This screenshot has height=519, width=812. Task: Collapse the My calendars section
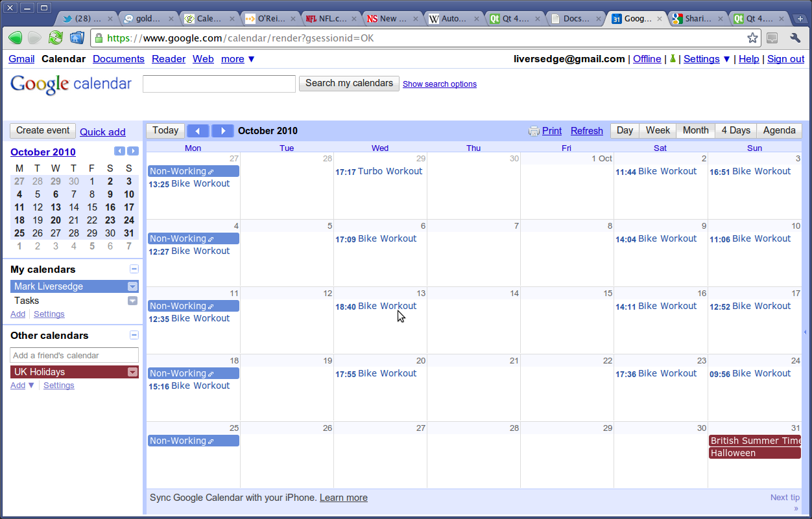coord(134,269)
